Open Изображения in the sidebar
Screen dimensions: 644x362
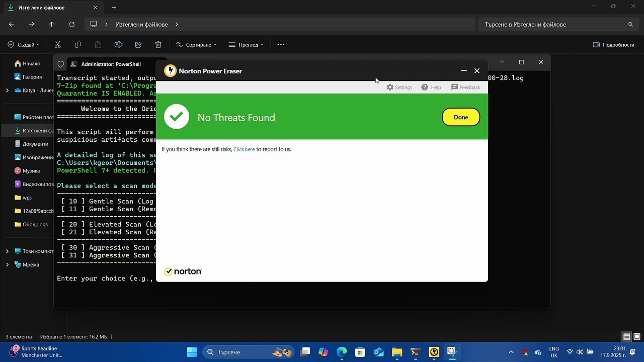click(34, 157)
